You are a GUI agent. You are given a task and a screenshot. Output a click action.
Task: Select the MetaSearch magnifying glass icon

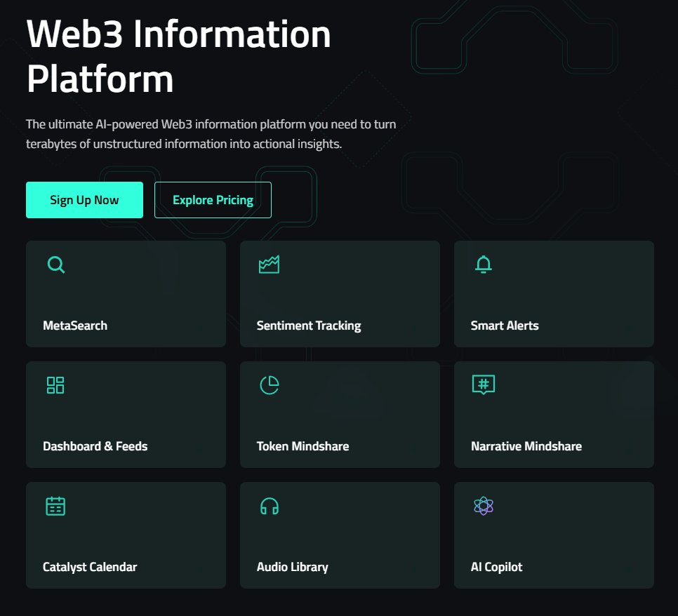(55, 265)
